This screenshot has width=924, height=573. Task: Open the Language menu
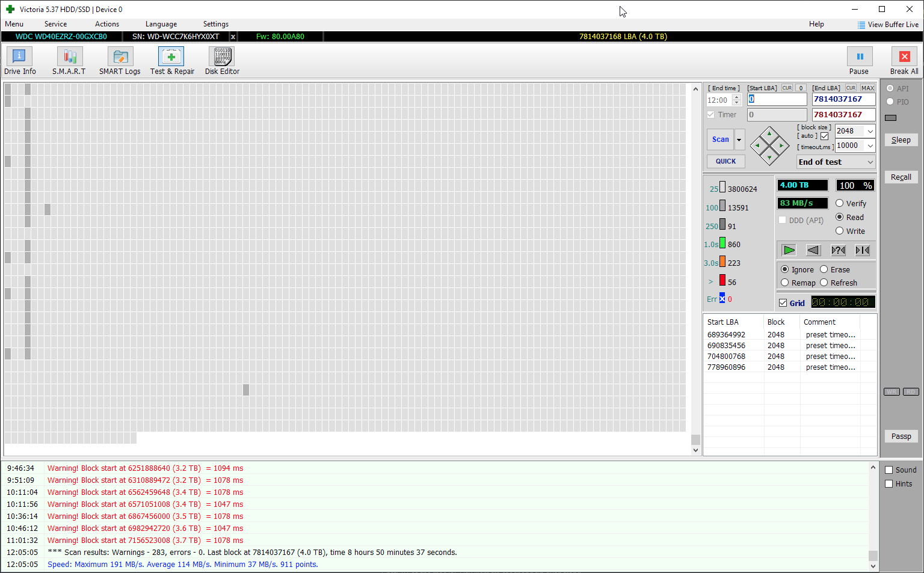[x=161, y=24]
